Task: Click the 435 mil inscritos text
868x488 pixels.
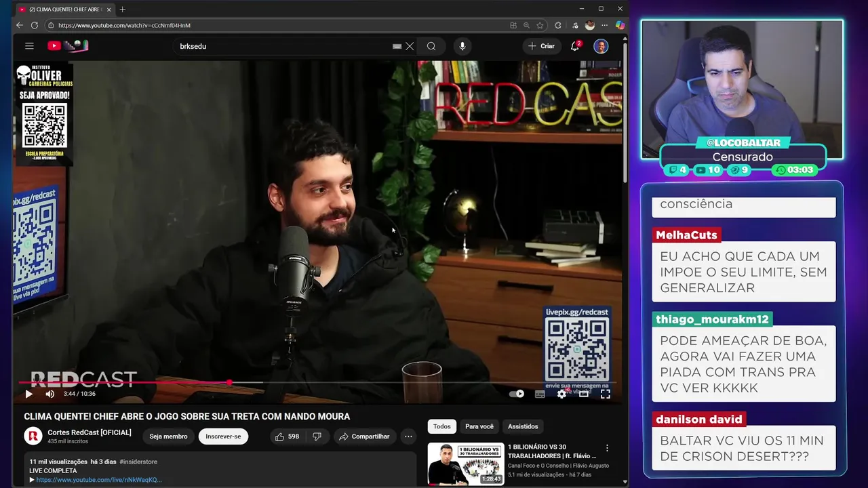Action: point(68,441)
